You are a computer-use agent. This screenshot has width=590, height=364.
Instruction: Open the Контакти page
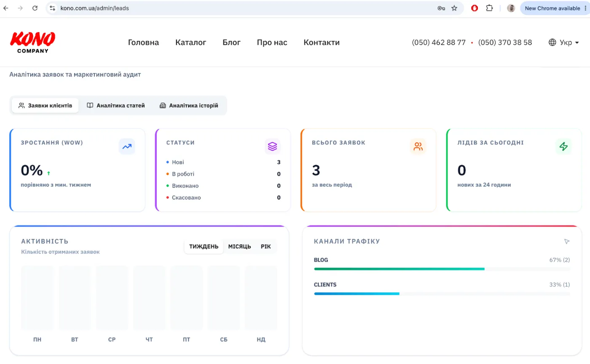click(322, 43)
